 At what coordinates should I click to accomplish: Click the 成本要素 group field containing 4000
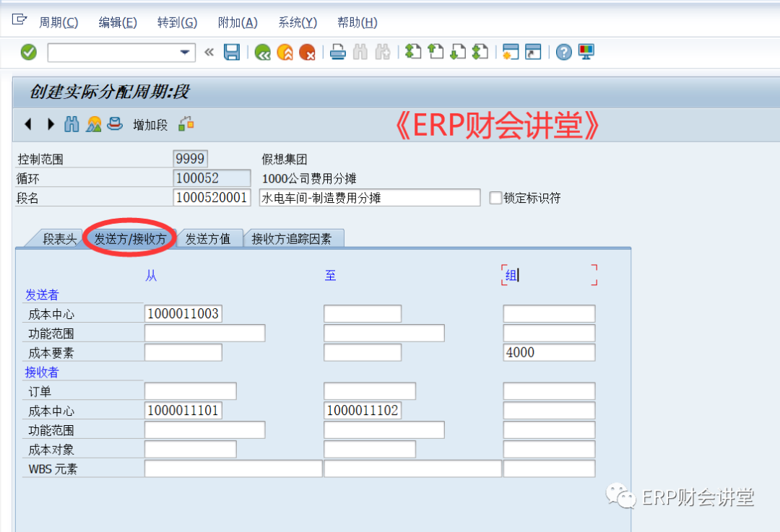click(x=549, y=352)
